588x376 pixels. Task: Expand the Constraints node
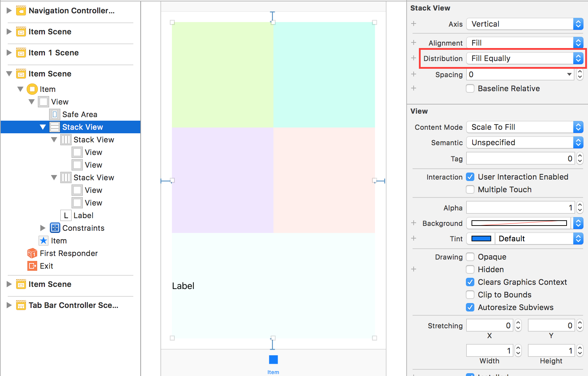(43, 228)
